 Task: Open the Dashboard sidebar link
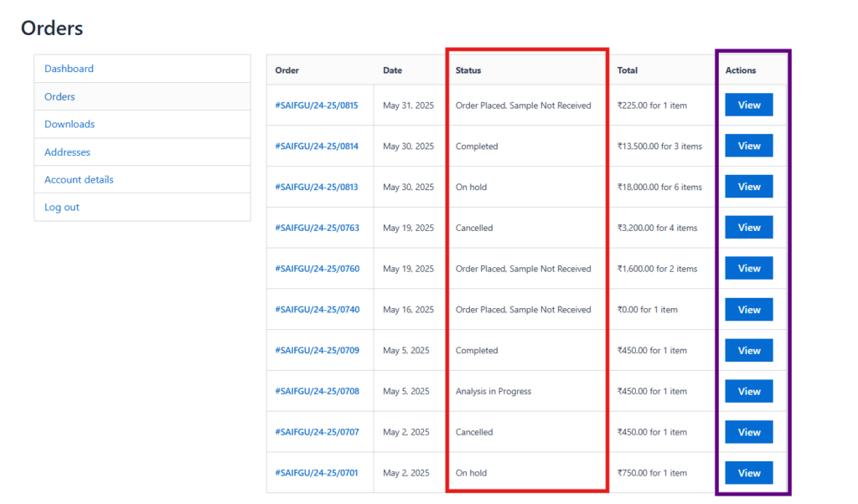point(69,69)
